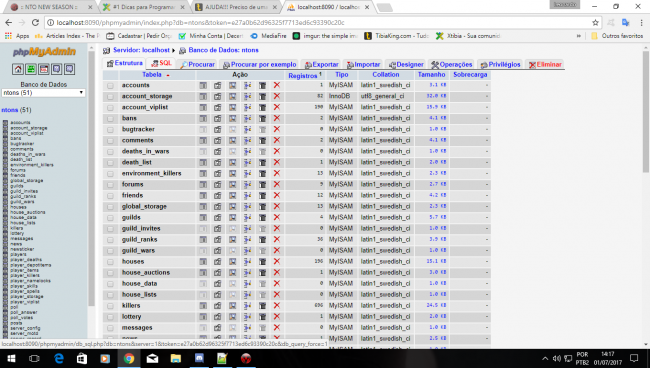Expand bookmarks overflow chevron in Chrome
This screenshot has width=650, height=368.
tap(579, 36)
